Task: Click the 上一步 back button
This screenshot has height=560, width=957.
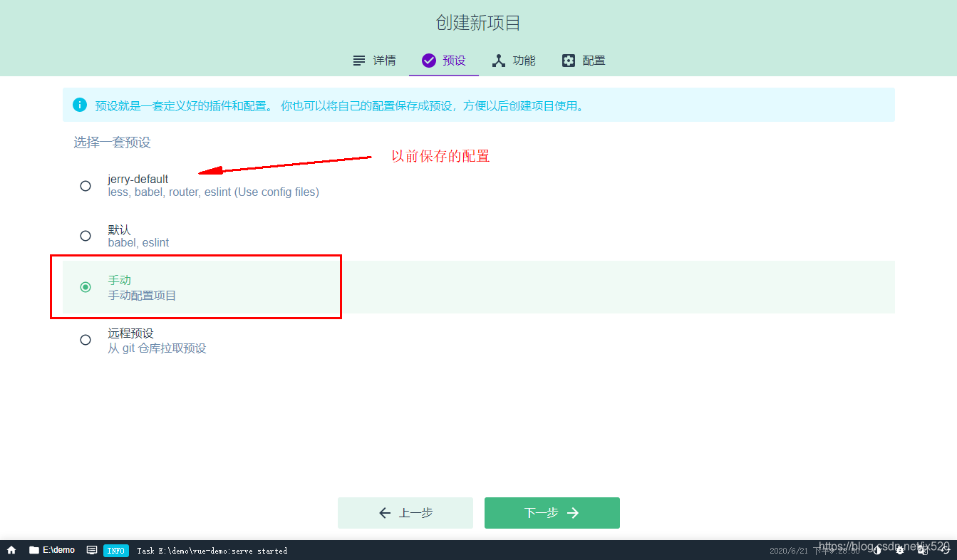Action: tap(405, 513)
